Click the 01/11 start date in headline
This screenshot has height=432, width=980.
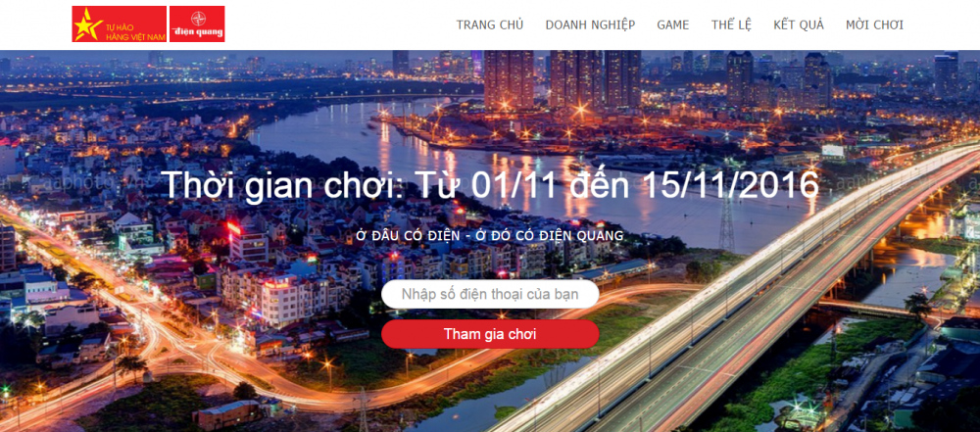tap(511, 184)
